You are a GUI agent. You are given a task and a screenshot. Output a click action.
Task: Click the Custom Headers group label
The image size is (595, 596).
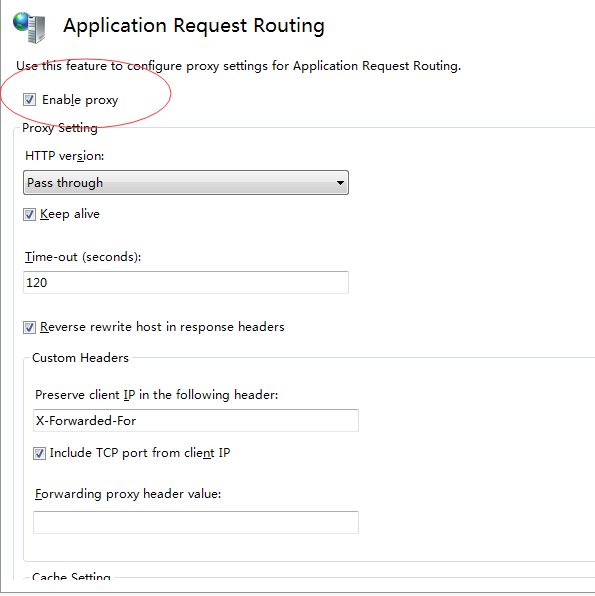(x=81, y=358)
